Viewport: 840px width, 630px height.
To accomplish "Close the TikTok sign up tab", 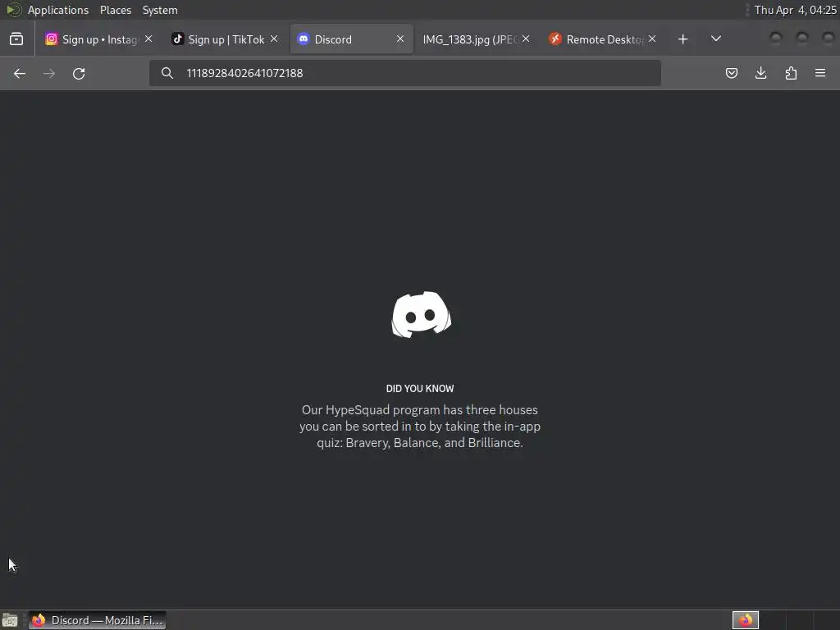I will pyautogui.click(x=274, y=39).
